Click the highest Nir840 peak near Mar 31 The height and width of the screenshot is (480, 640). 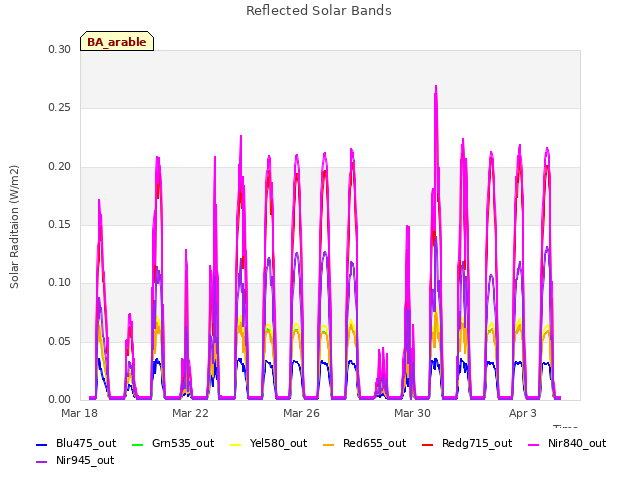(x=436, y=86)
